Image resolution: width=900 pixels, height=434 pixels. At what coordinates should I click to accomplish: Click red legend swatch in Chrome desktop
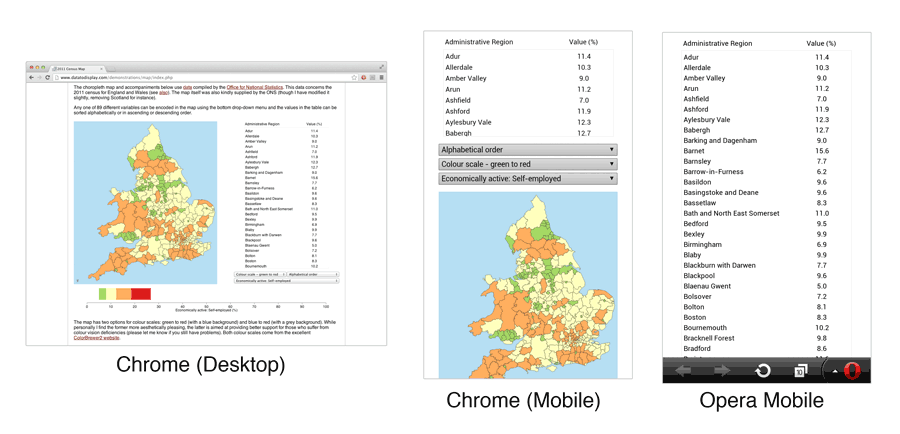(x=141, y=294)
